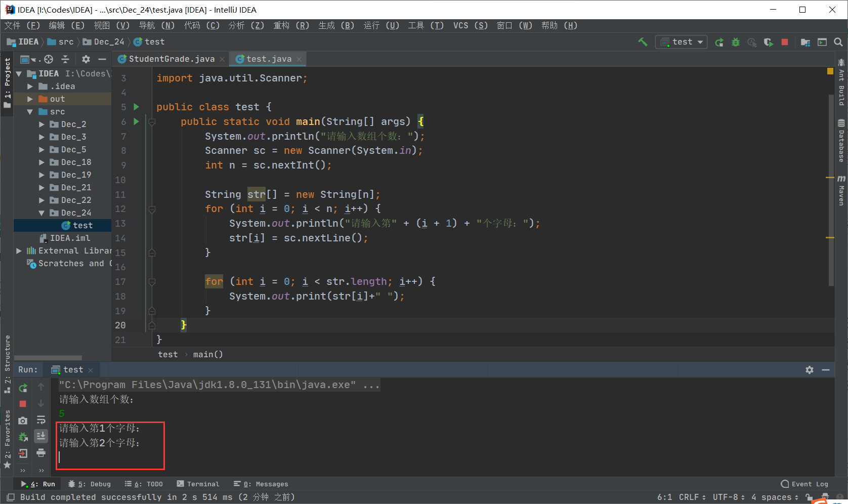This screenshot has height=504, width=848.
Task: Open TODO tool window button
Action: [144, 484]
